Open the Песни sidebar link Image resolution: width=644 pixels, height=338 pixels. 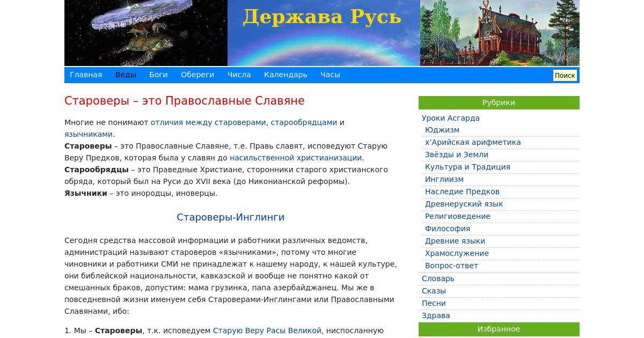434,303
